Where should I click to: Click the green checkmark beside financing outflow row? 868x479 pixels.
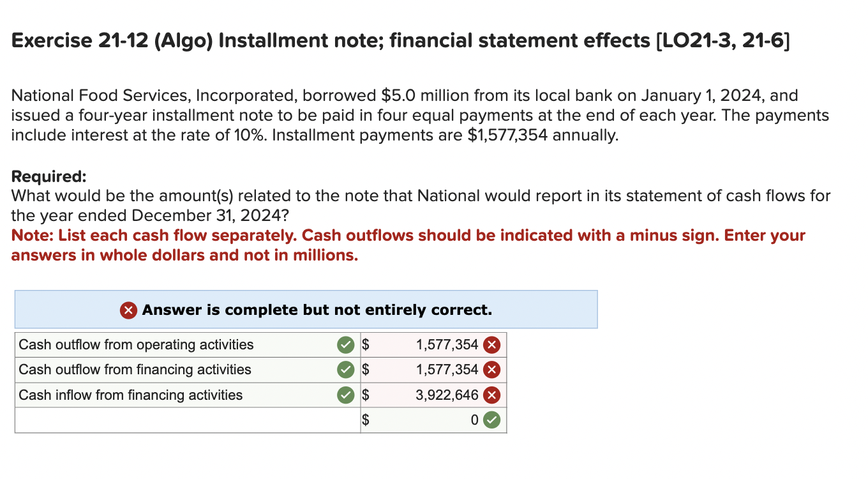(x=345, y=369)
